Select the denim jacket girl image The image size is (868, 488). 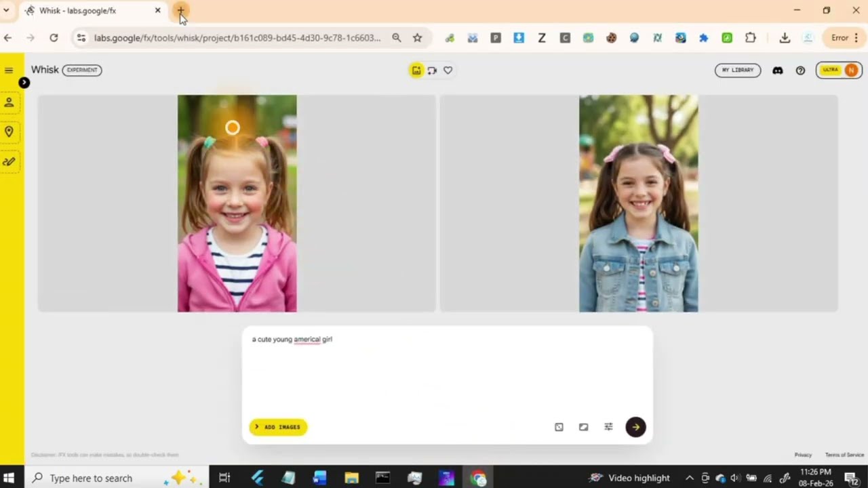pos(638,203)
